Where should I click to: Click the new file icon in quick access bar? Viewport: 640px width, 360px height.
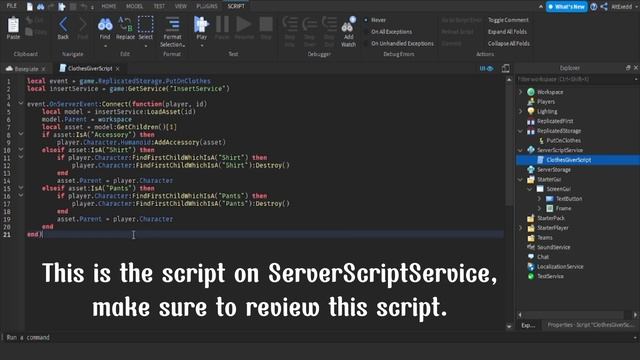click(29, 7)
